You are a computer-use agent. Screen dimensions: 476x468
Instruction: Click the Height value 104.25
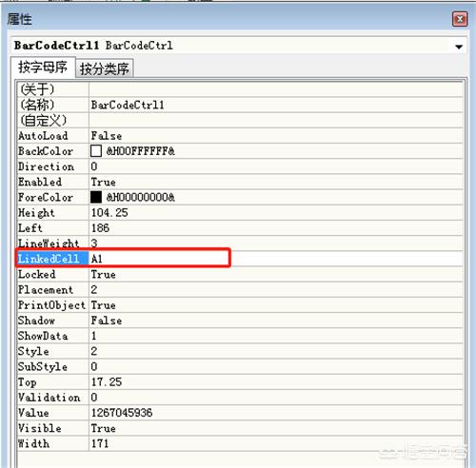pyautogui.click(x=109, y=213)
